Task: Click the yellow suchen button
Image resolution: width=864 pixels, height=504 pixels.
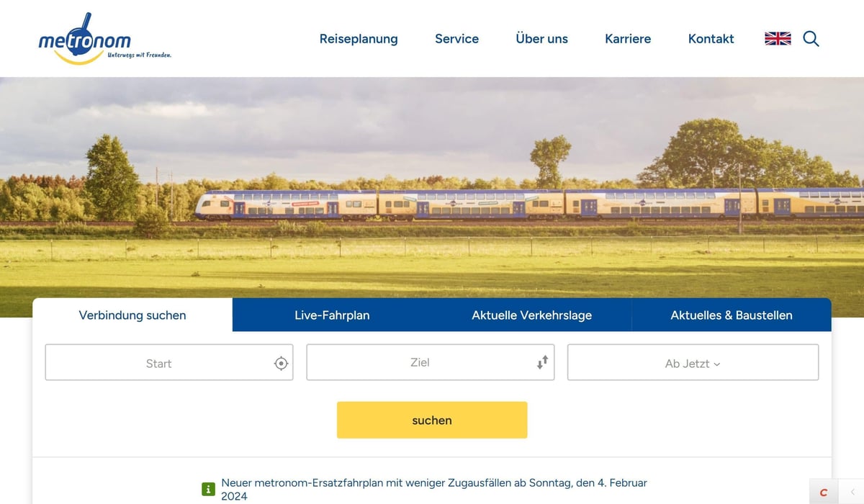Action: (432, 420)
